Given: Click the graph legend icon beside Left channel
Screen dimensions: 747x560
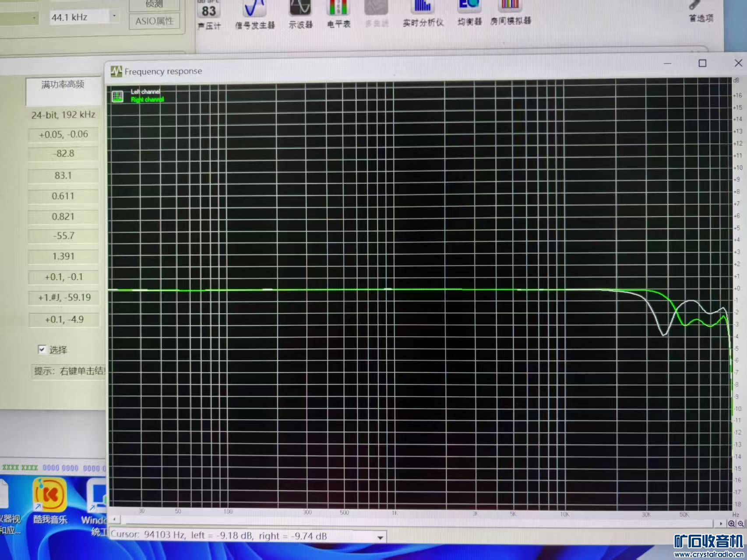Looking at the screenshot, I should pyautogui.click(x=117, y=96).
